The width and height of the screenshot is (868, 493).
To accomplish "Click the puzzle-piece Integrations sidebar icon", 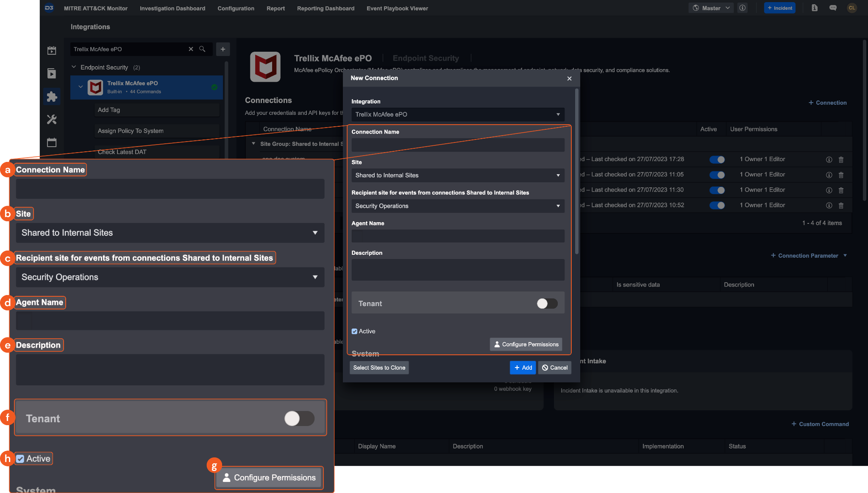I will [52, 97].
